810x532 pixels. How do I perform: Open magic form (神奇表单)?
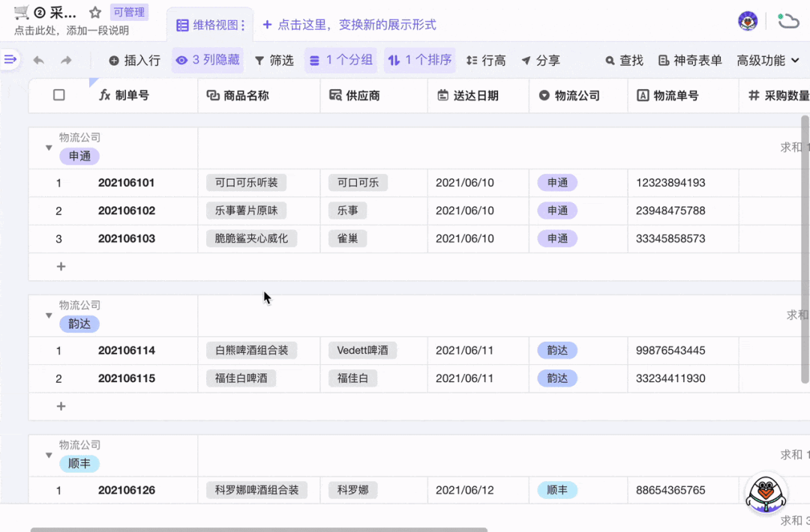690,61
